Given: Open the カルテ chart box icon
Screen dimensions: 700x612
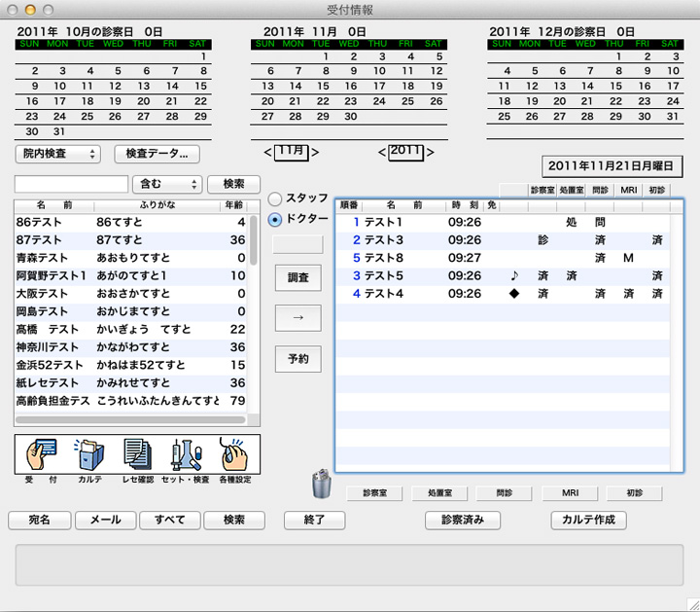Looking at the screenshot, I should 89,453.
